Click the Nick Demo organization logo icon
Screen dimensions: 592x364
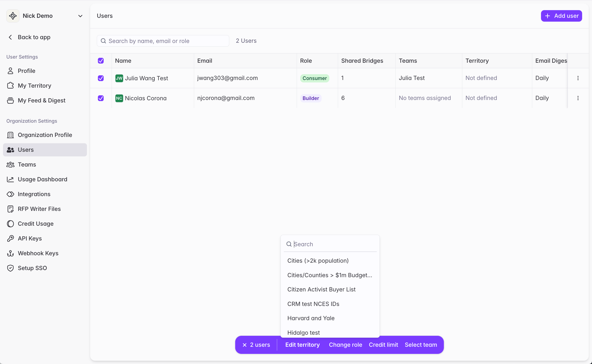pyautogui.click(x=13, y=16)
